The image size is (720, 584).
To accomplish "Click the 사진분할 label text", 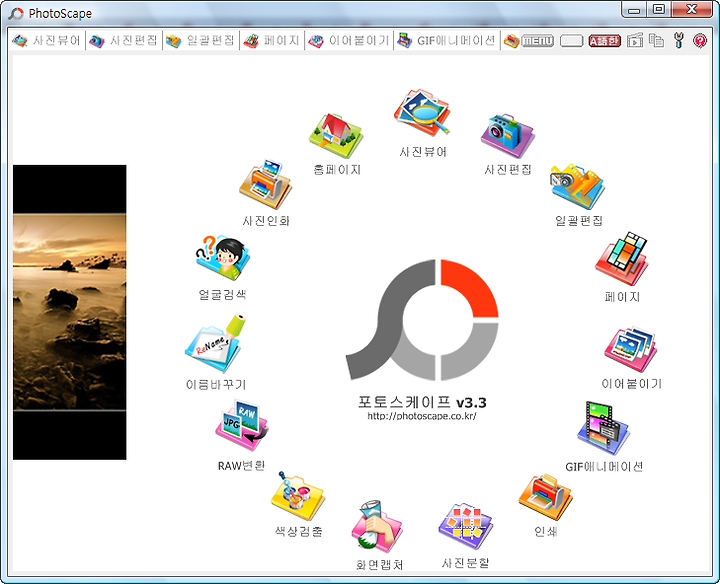I will tap(465, 562).
